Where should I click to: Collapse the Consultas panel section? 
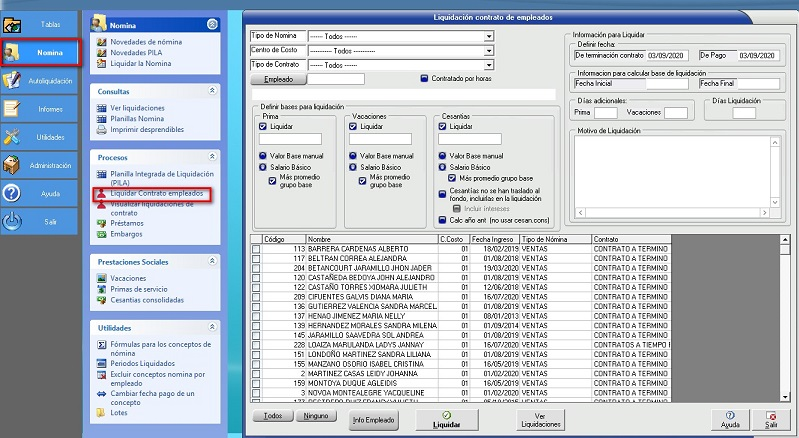(212, 90)
